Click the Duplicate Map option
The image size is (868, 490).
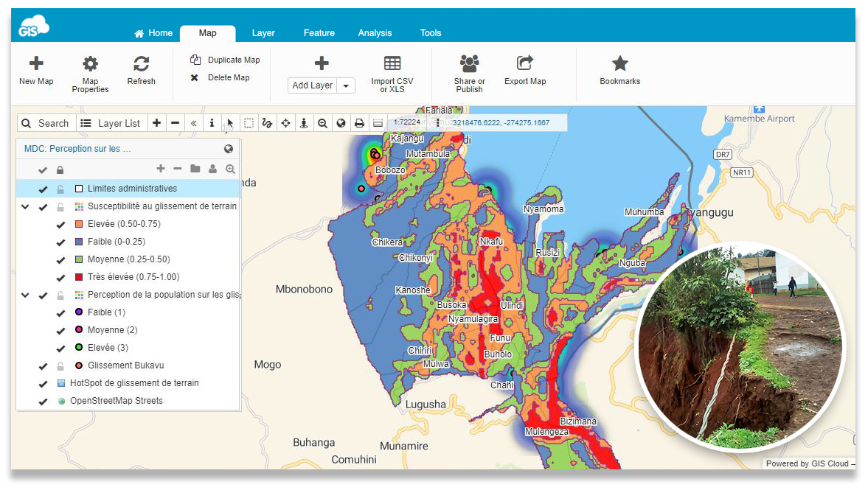point(226,60)
